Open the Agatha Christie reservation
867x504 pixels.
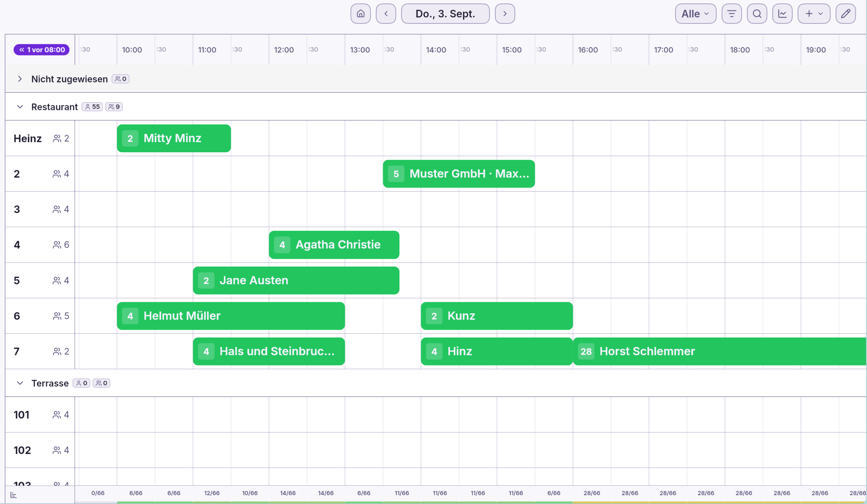[334, 245]
